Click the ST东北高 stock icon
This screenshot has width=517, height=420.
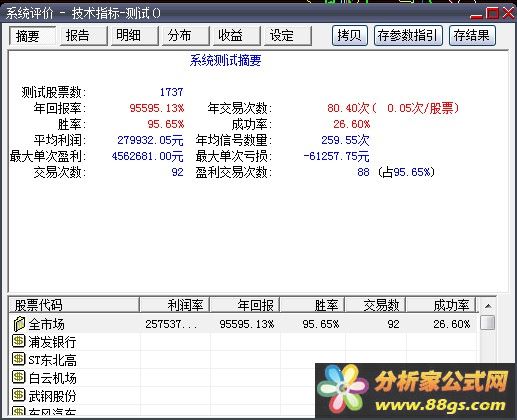(x=19, y=359)
